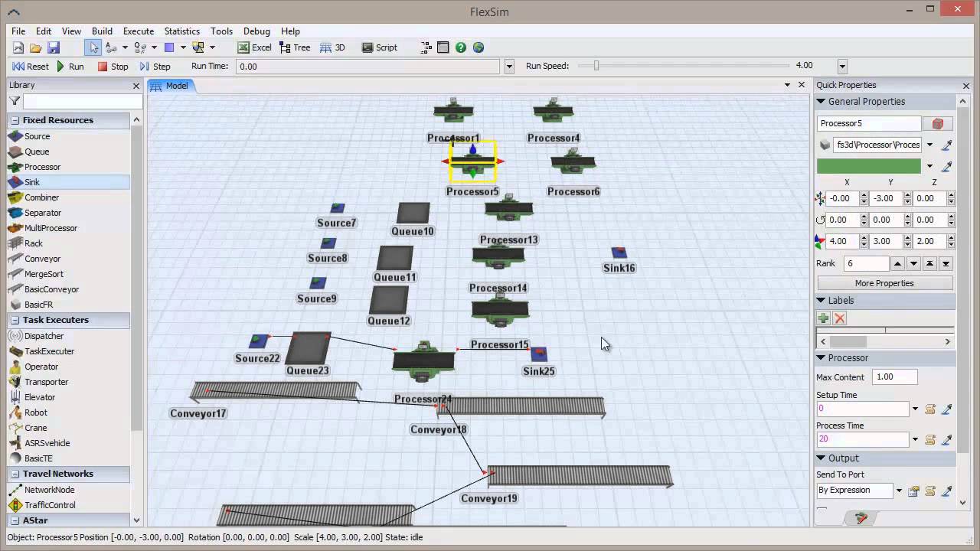Screen dimensions: 980x551
Task: Open the Build menu
Action: point(102,31)
